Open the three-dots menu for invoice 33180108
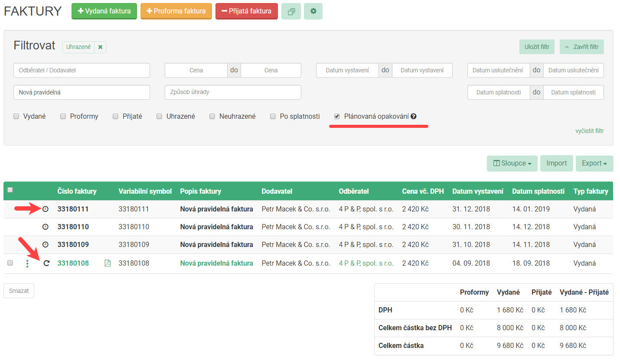 (x=27, y=263)
